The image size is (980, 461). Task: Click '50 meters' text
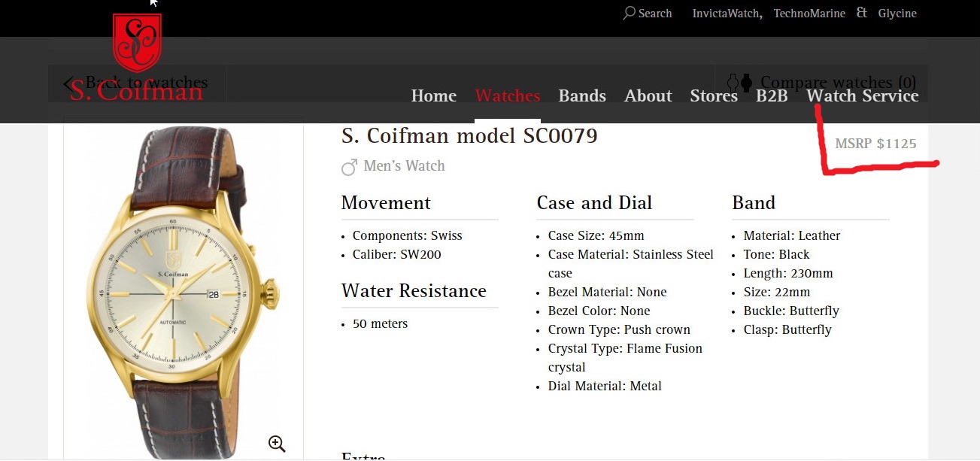pos(381,323)
